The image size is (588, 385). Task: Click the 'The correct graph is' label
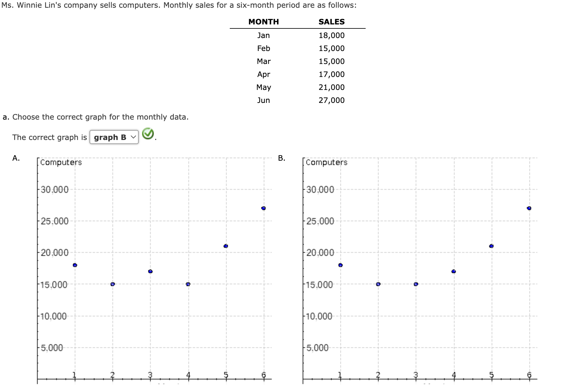(50, 137)
